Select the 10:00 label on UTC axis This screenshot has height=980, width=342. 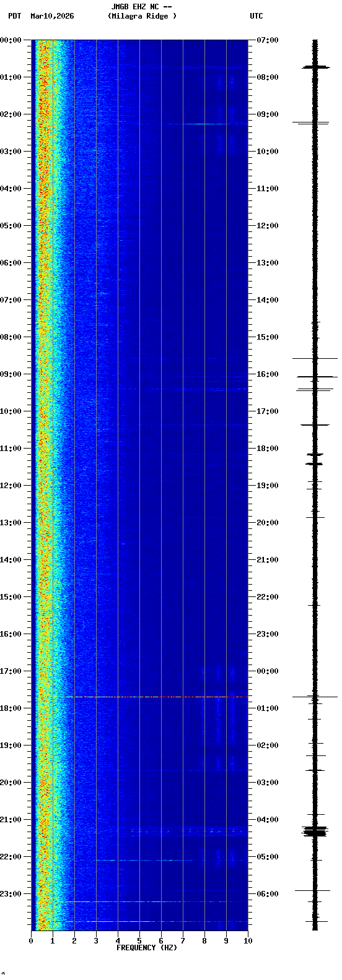click(268, 152)
